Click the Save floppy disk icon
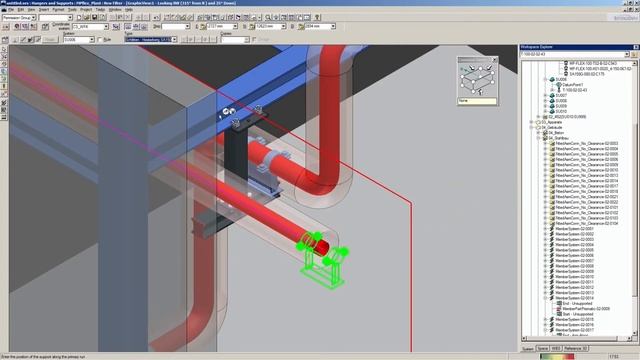640x360 pixels. [x=95, y=18]
